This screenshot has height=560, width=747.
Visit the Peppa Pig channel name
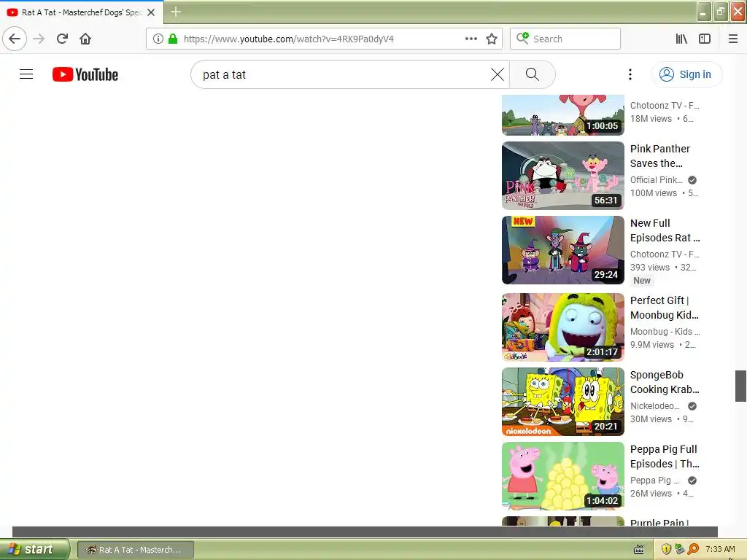click(654, 481)
